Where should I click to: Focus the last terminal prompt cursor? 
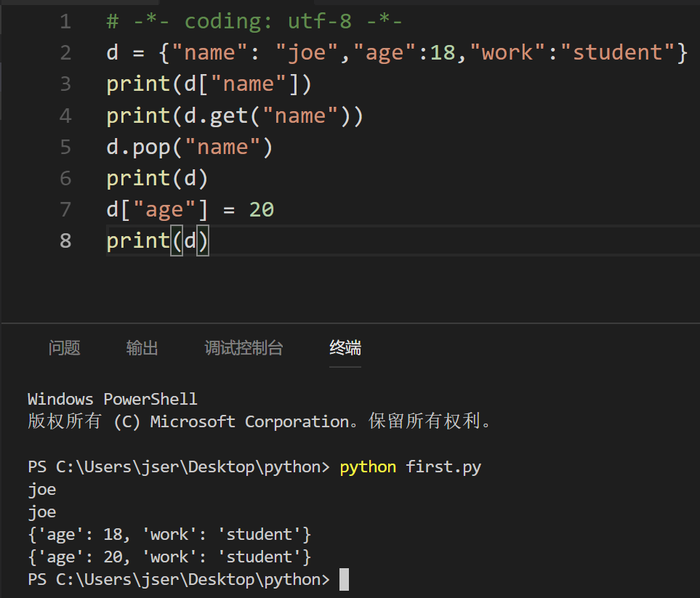[345, 579]
